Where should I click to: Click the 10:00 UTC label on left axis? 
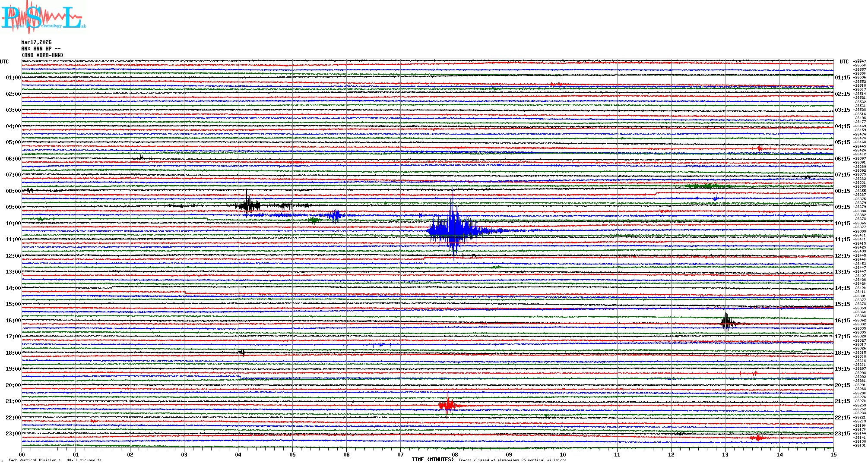tap(13, 224)
